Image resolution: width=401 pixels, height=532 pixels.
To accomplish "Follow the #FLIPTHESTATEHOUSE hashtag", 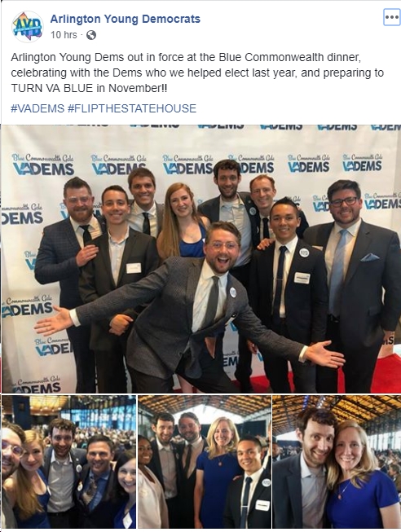I will point(132,108).
